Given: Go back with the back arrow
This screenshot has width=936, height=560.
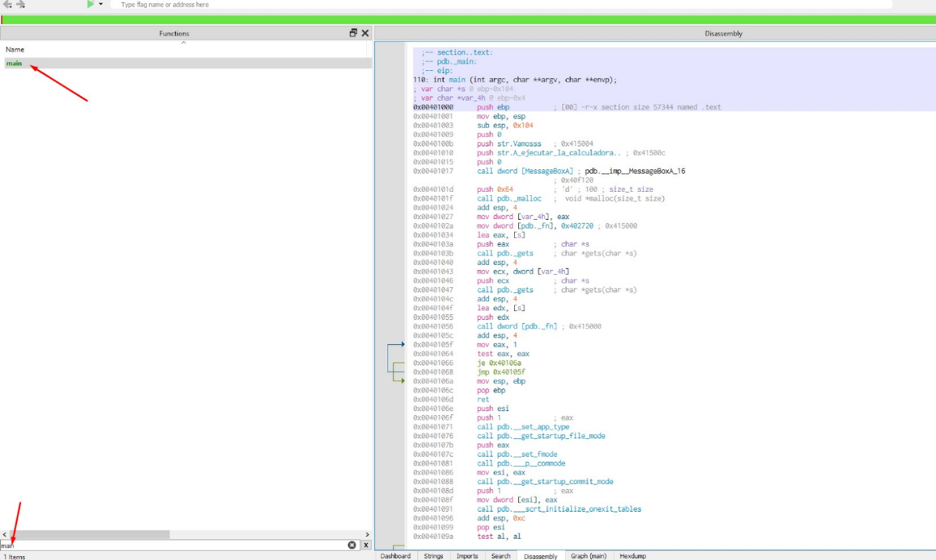Looking at the screenshot, I should [x=7, y=4].
